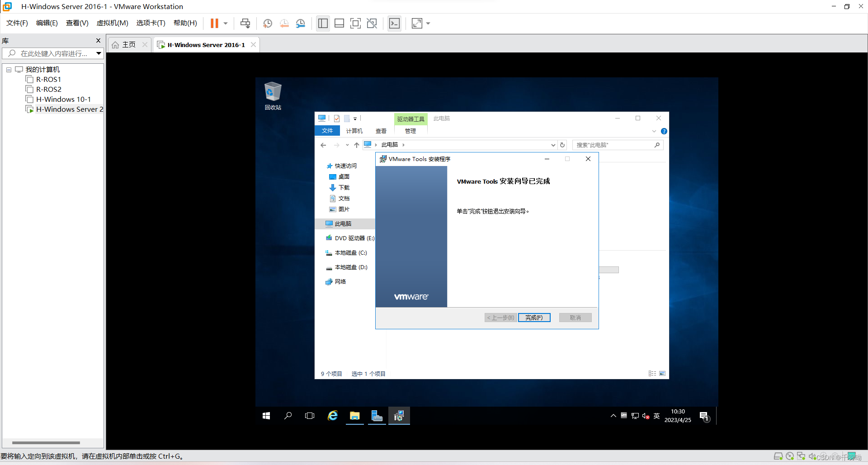Close the library (库) panel
This screenshot has height=465, width=868.
pos(99,41)
